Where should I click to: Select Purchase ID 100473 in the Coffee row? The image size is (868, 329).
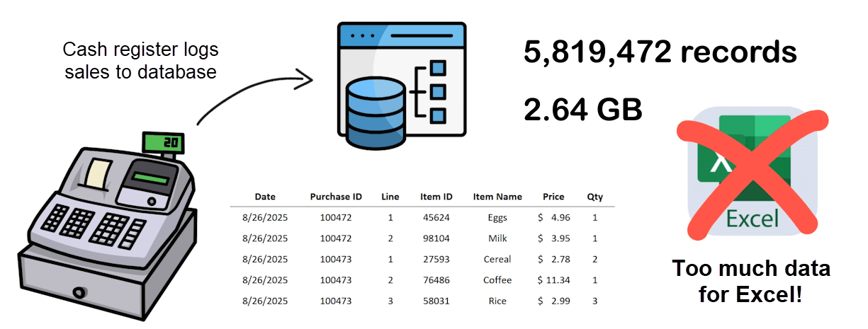click(336, 280)
